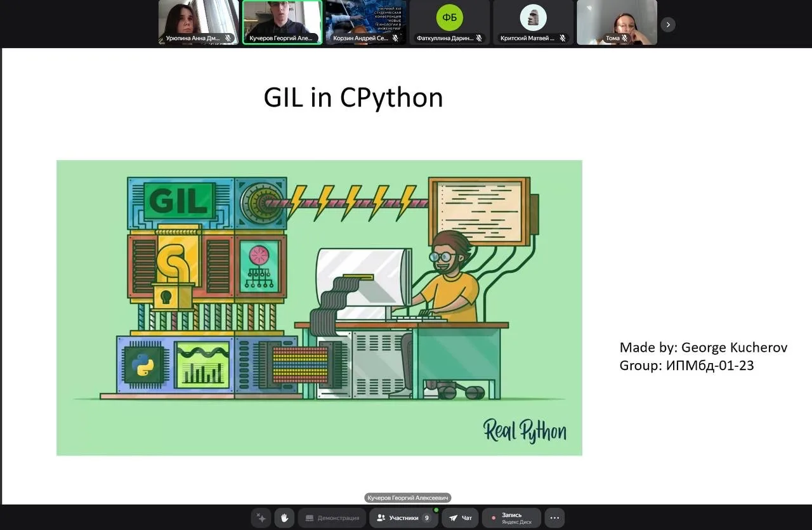Select Тома video thumbnail

617,22
